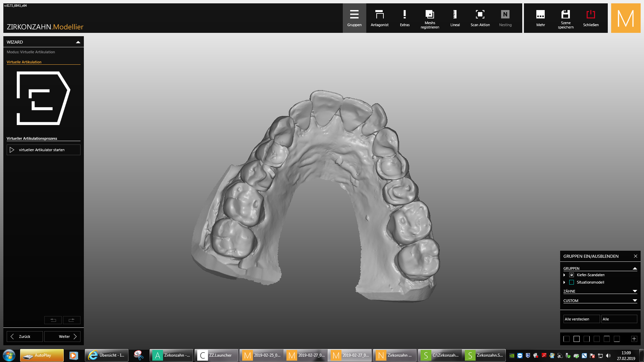This screenshot has height=362, width=644.
Task: Select the Lineal ruler tool
Action: click(455, 18)
